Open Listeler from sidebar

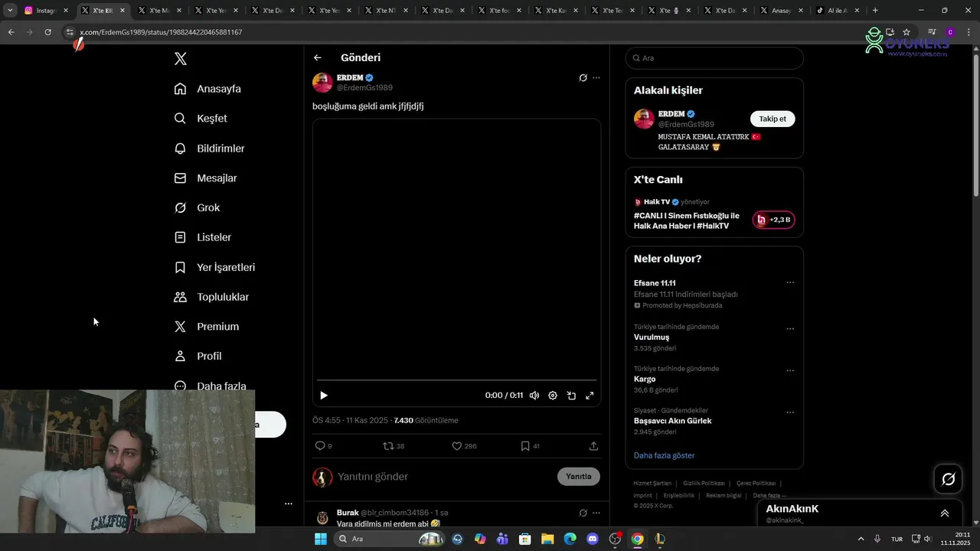(202, 237)
